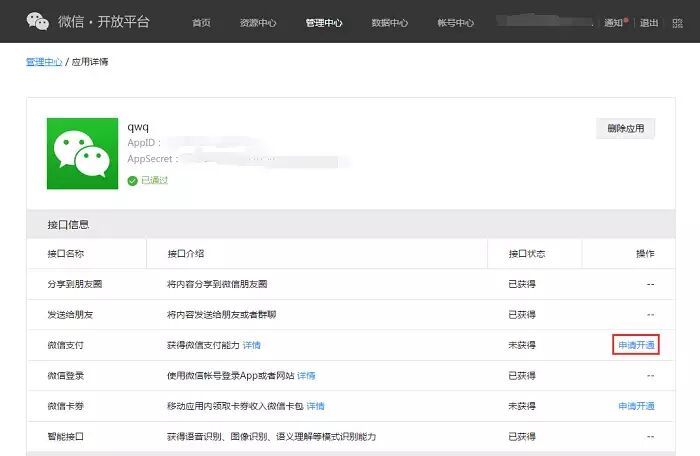
Task: Click 接口介绍 column header
Action: click(186, 254)
